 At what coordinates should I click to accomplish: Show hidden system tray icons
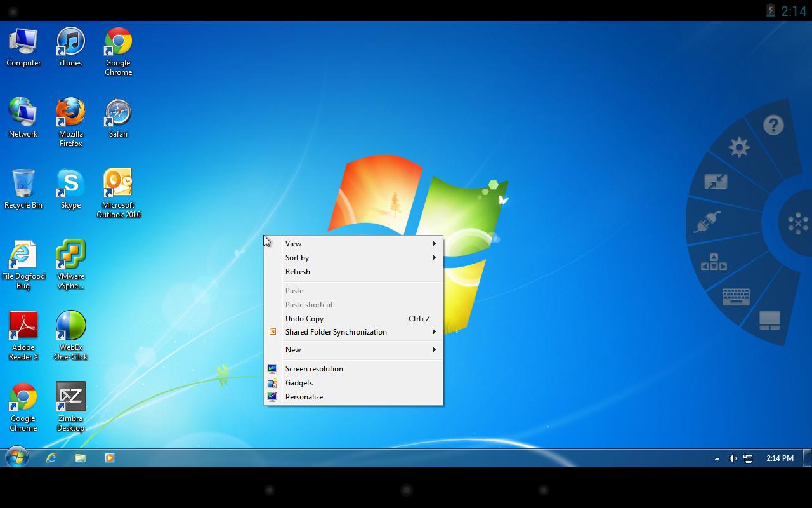pyautogui.click(x=717, y=458)
